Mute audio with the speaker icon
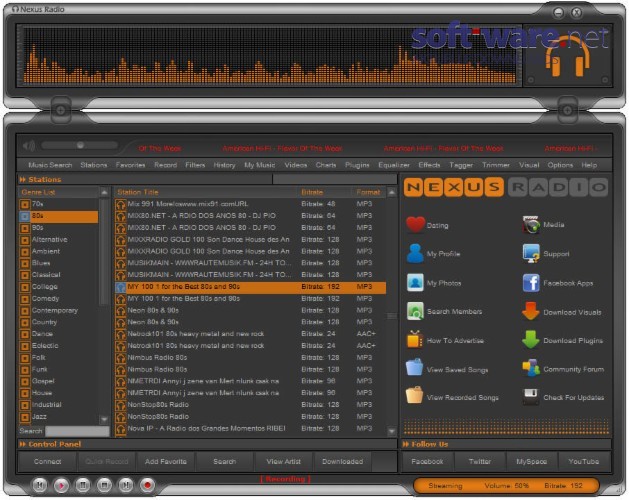Screen dimensions: 629x500 pyautogui.click(x=29, y=146)
